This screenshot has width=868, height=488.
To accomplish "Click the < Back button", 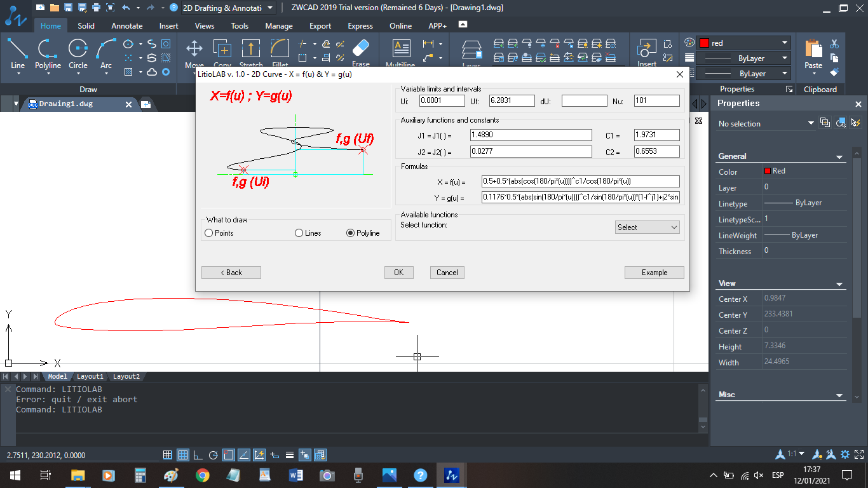I will pos(231,272).
